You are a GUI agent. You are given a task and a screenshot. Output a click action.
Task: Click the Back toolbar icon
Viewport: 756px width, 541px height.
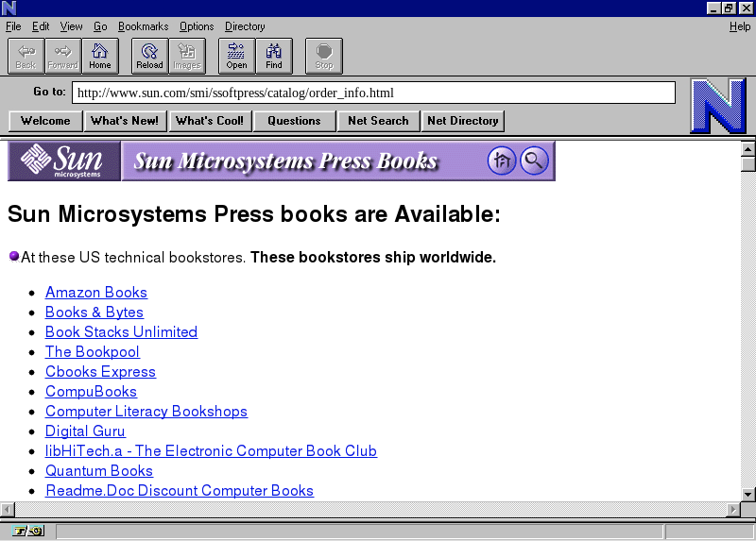26,56
